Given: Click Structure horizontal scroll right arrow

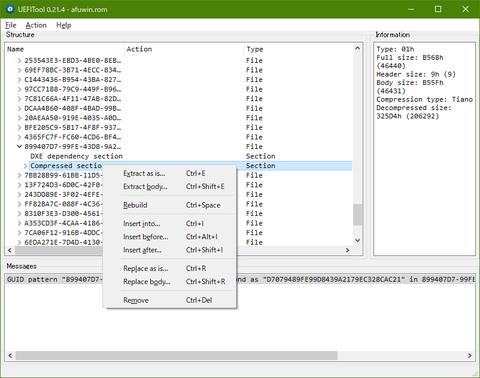Looking at the screenshot, I should pos(348,250).
